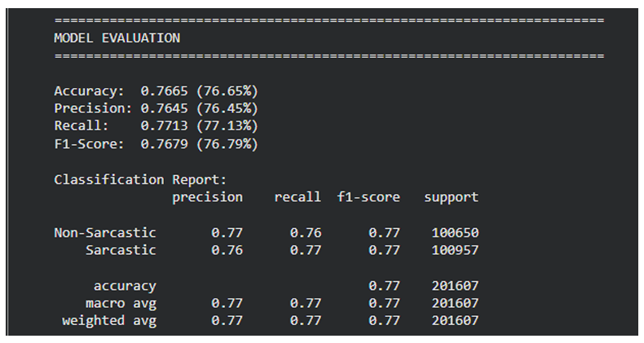Select the f1-score column header

[368, 197]
